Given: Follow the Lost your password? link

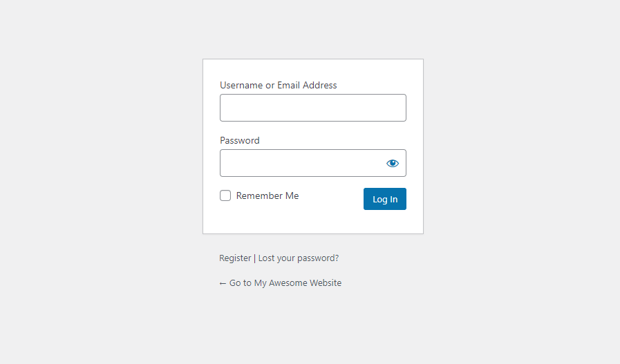Looking at the screenshot, I should click(x=299, y=258).
